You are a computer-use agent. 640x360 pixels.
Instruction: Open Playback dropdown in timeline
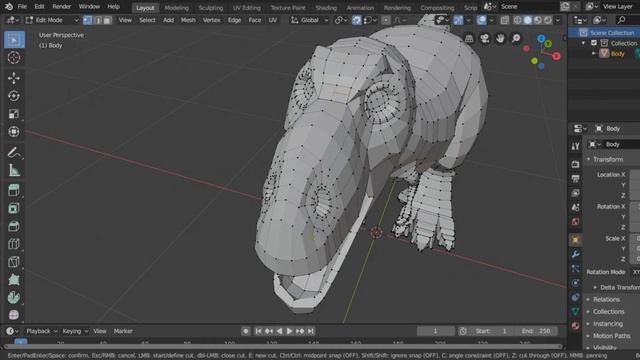click(42, 331)
